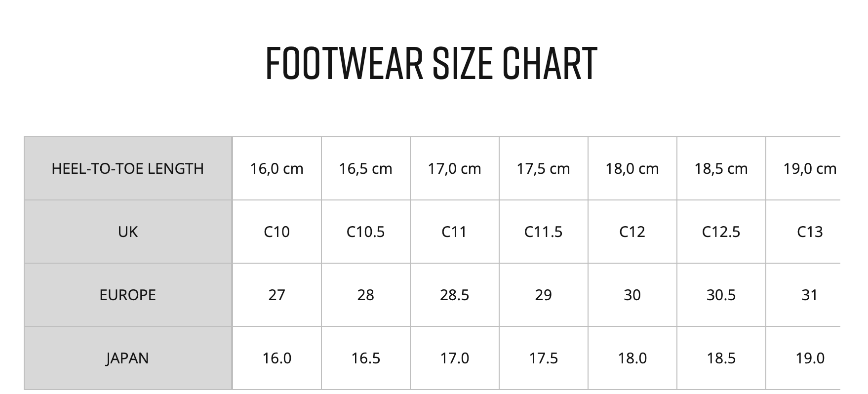This screenshot has width=868, height=394.
Task: Select UK size C10.5
Action: click(x=366, y=232)
